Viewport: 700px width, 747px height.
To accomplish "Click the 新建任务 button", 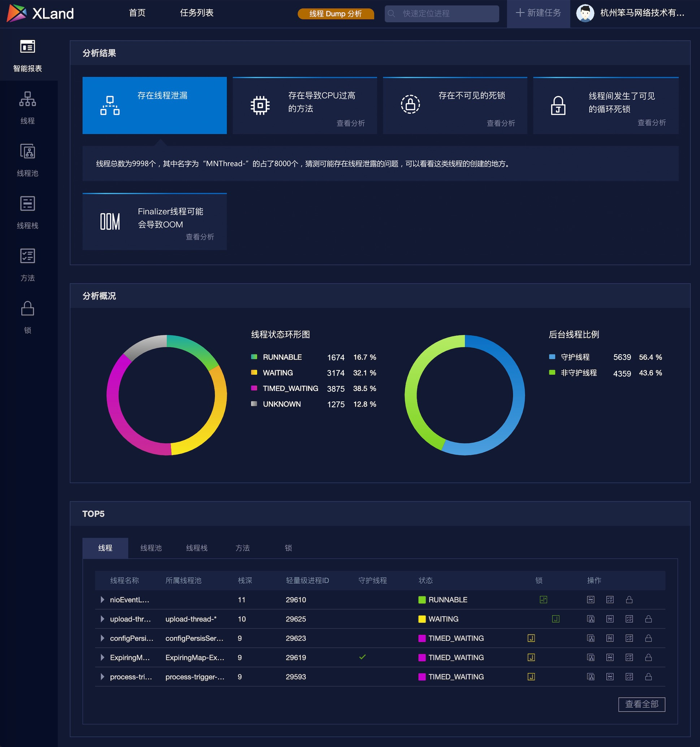I will pyautogui.click(x=538, y=13).
